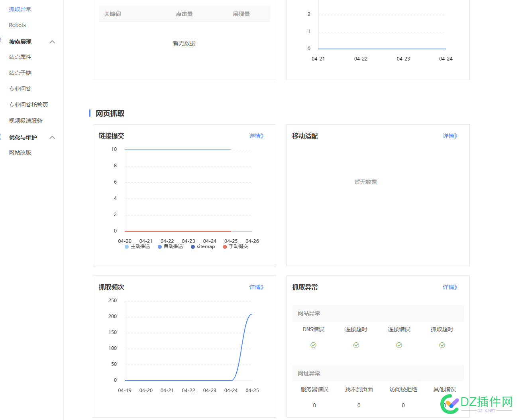Image resolution: width=520 pixels, height=420 pixels.
Task: Click the 网站异常 subsection header
Action: point(378,313)
